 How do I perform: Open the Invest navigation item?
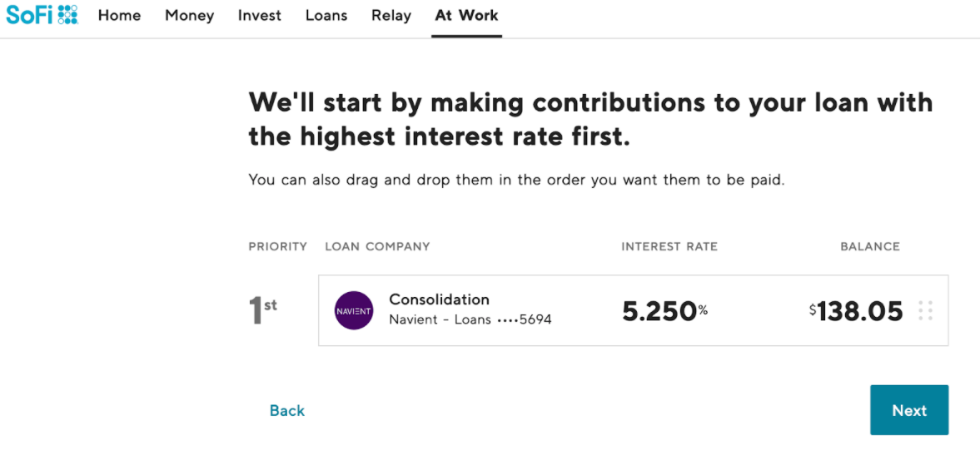(259, 16)
